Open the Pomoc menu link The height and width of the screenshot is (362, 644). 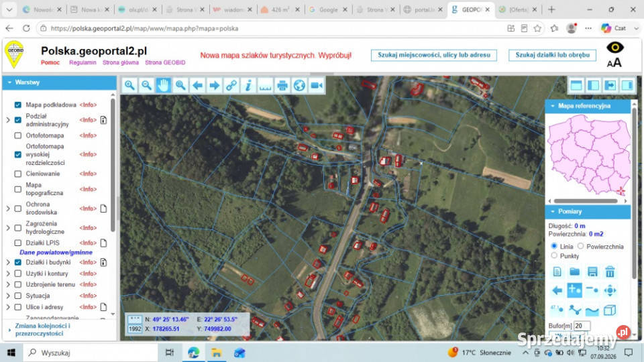point(50,62)
